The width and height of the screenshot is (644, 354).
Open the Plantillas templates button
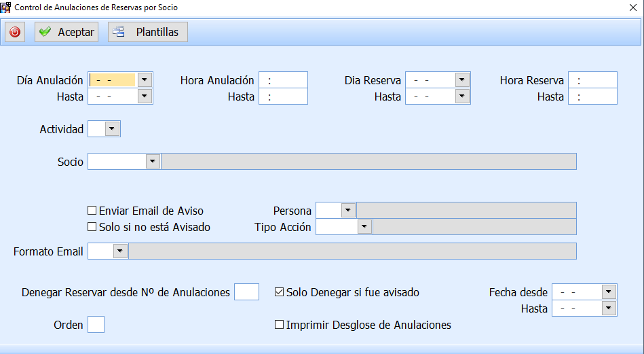(x=148, y=32)
